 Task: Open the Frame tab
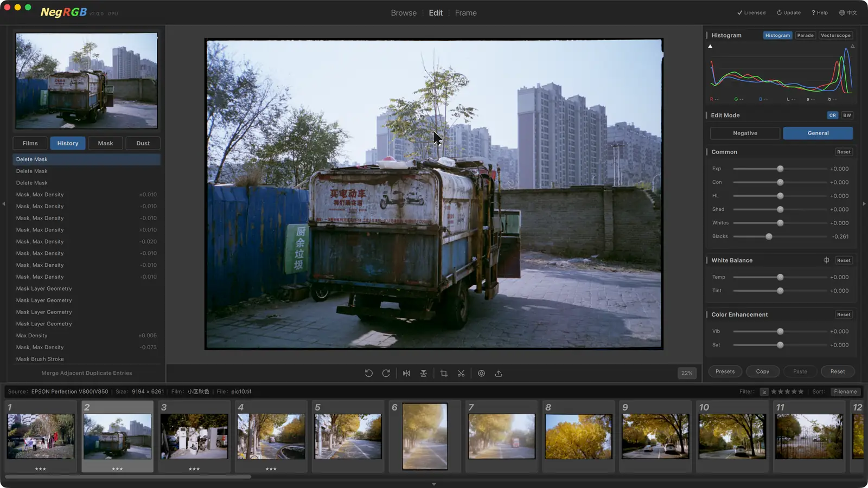465,13
